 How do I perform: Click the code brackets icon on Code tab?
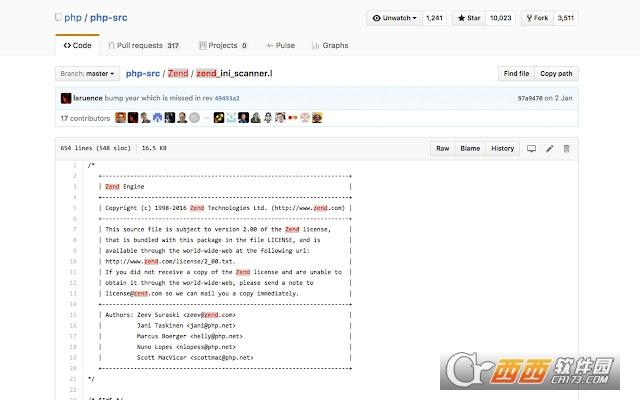click(67, 45)
